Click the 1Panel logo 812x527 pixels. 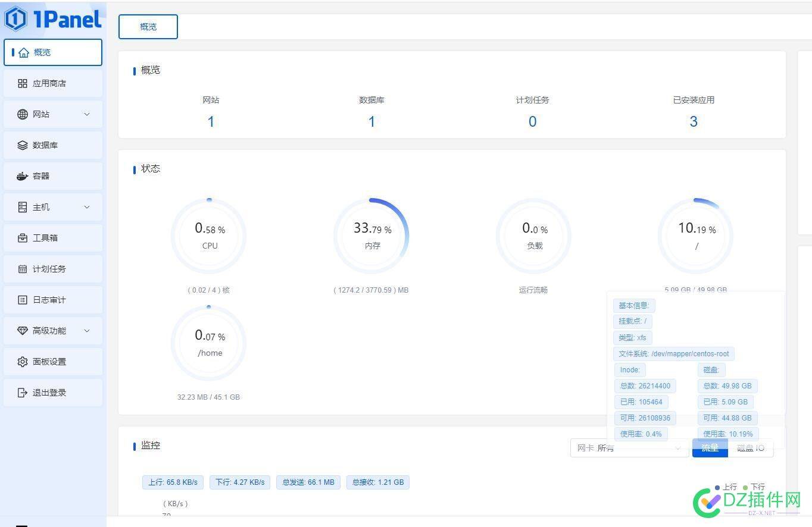pos(53,19)
